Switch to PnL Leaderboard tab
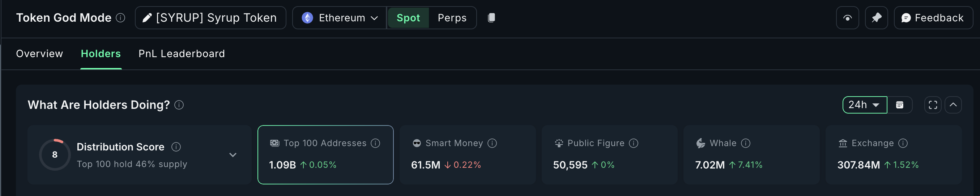Screen dimensions: 980x196 point(182,54)
